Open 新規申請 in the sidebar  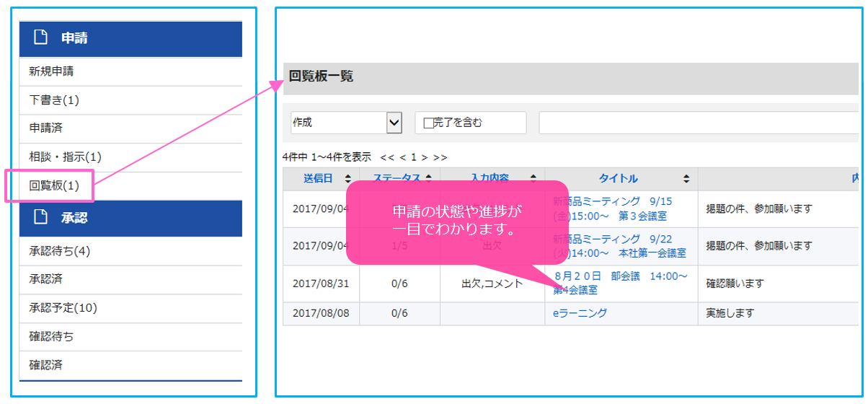[x=130, y=71]
